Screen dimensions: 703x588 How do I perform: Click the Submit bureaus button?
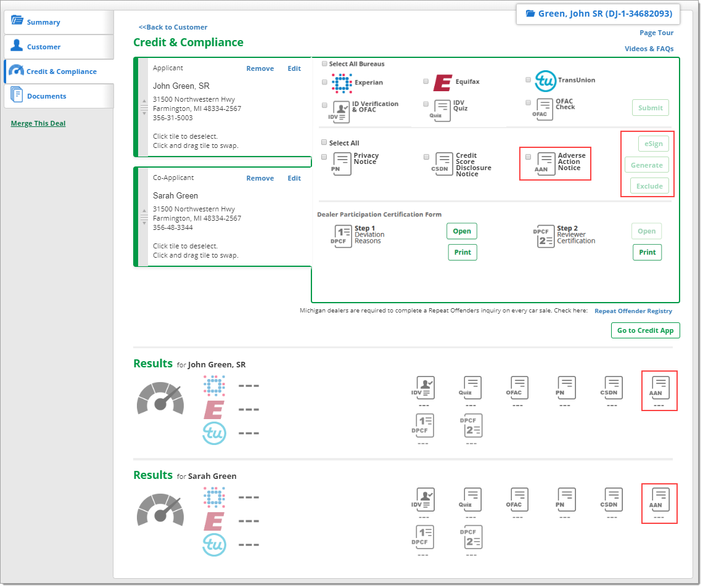point(650,108)
